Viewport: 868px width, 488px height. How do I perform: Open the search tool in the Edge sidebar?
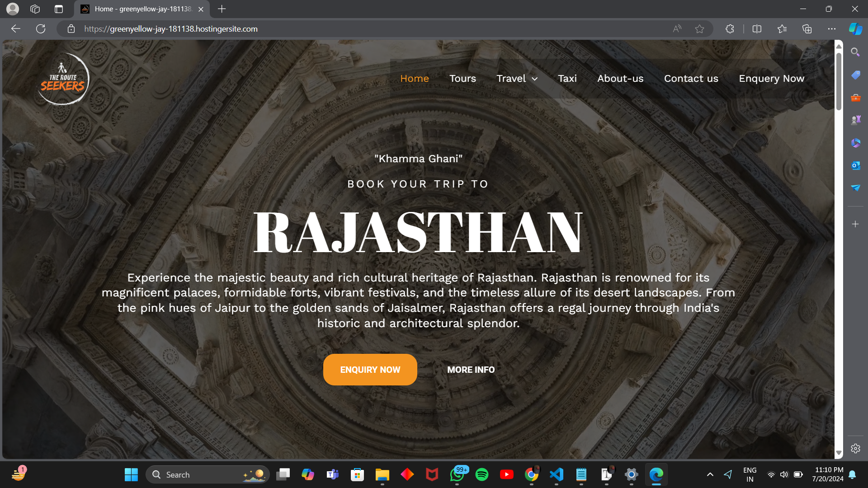pos(855,52)
